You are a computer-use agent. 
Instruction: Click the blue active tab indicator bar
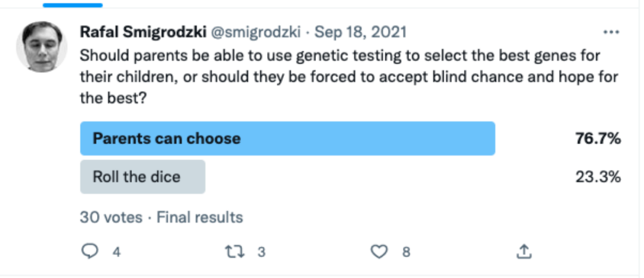tap(73, 5)
